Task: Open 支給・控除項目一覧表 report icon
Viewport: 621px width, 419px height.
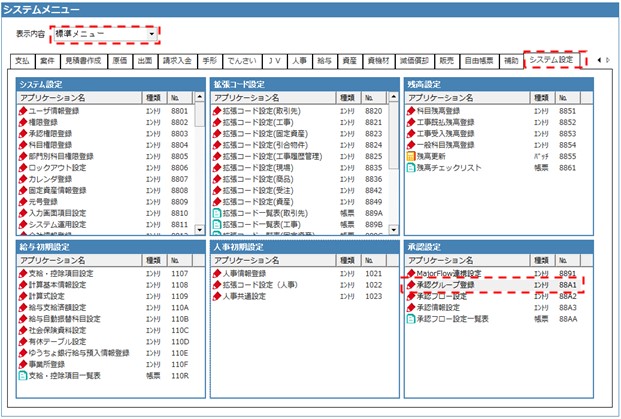Action: 24,376
